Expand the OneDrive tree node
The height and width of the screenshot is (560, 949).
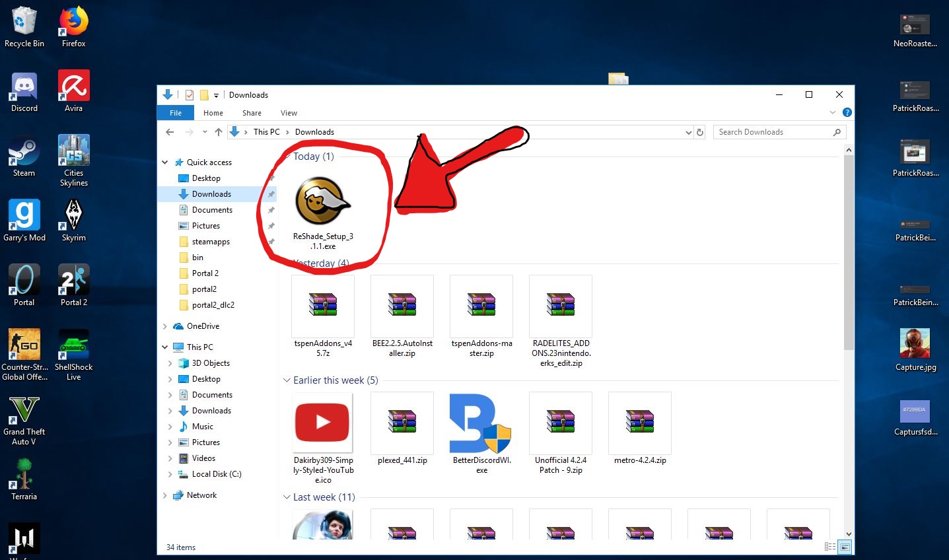pyautogui.click(x=165, y=326)
